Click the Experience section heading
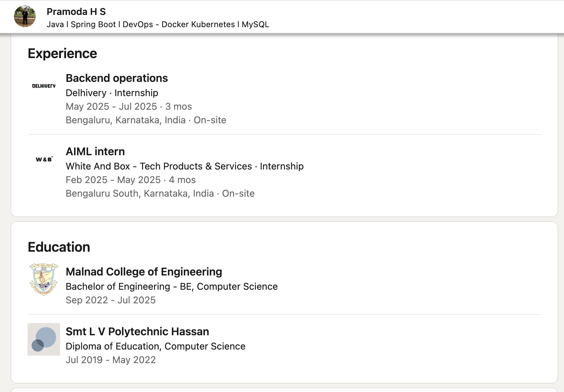Image resolution: width=564 pixels, height=392 pixels. coord(63,53)
